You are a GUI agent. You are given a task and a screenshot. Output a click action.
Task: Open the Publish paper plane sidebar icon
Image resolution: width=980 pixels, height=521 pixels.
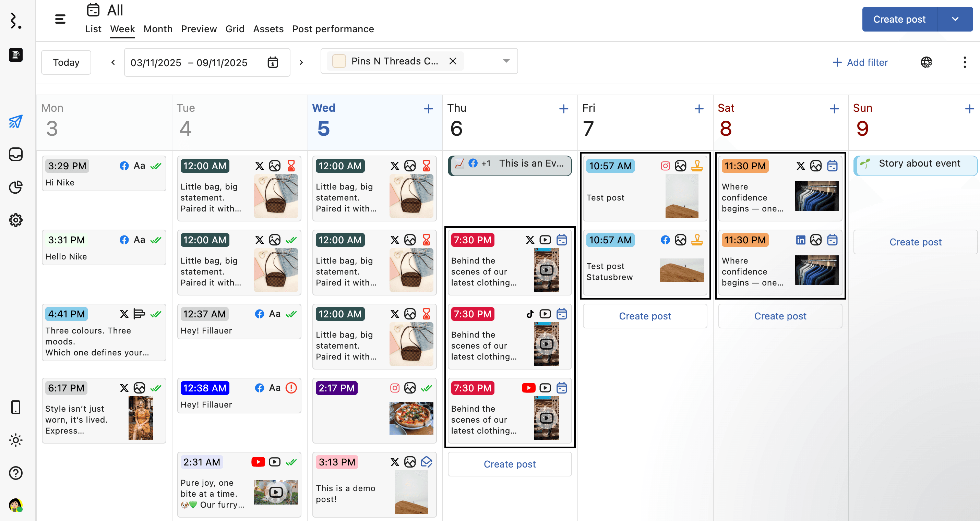click(x=15, y=121)
